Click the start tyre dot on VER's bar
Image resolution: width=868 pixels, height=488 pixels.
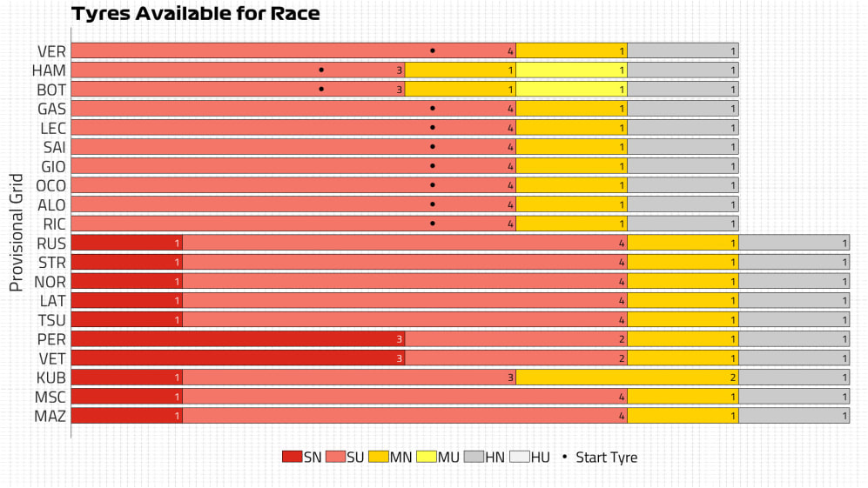click(433, 50)
